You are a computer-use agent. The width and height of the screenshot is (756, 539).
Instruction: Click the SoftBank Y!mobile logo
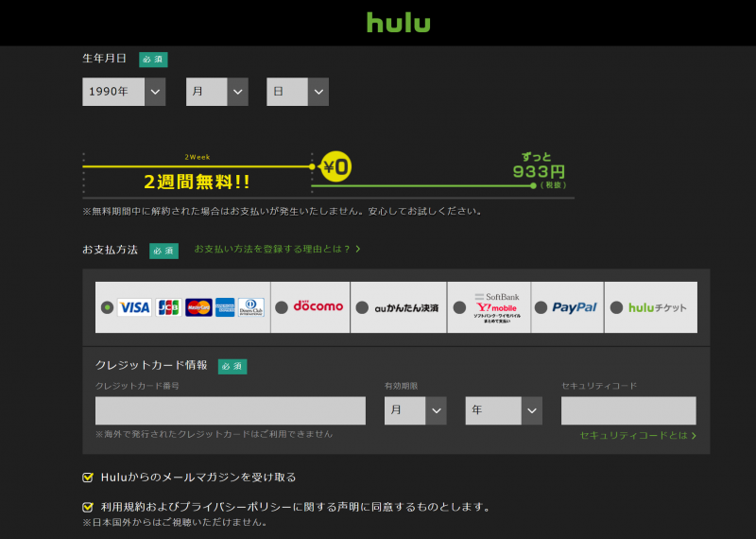point(497,307)
